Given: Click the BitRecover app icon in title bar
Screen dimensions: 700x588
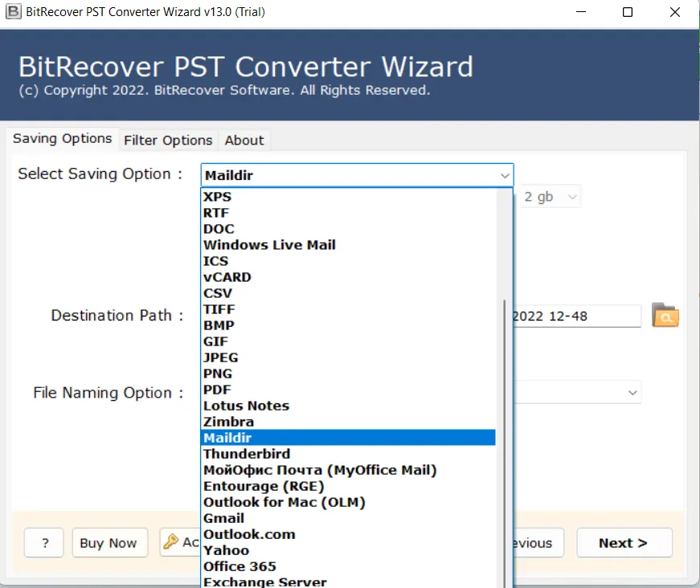Looking at the screenshot, I should click(12, 12).
